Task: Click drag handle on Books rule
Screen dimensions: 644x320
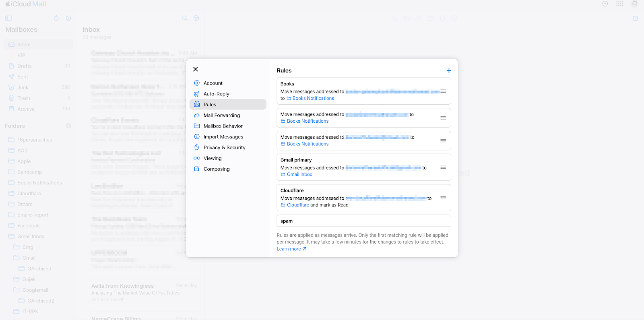Action: point(443,91)
